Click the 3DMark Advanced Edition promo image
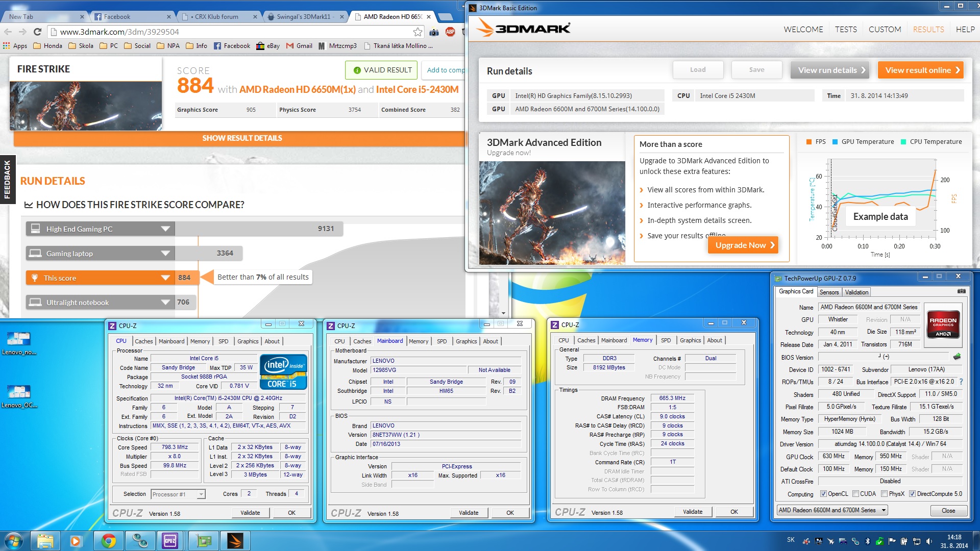 552,213
